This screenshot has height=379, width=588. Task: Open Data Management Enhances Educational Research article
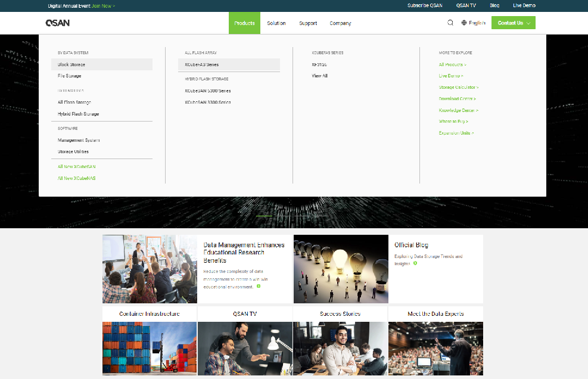pyautogui.click(x=244, y=253)
